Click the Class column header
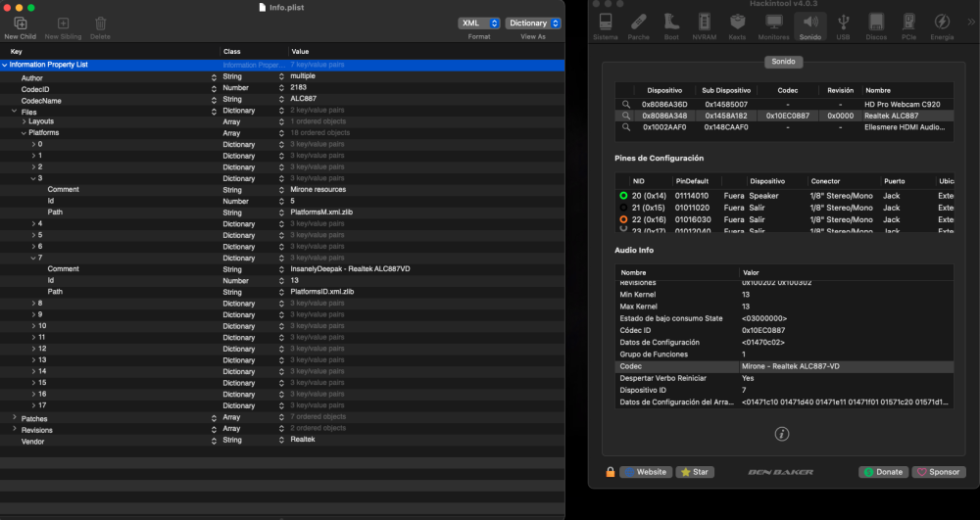 (x=232, y=52)
